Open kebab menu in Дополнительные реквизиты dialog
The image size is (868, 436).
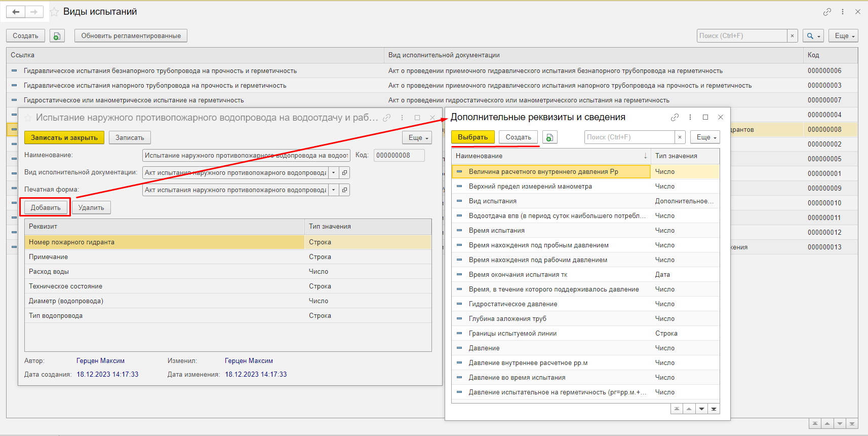[x=690, y=117]
